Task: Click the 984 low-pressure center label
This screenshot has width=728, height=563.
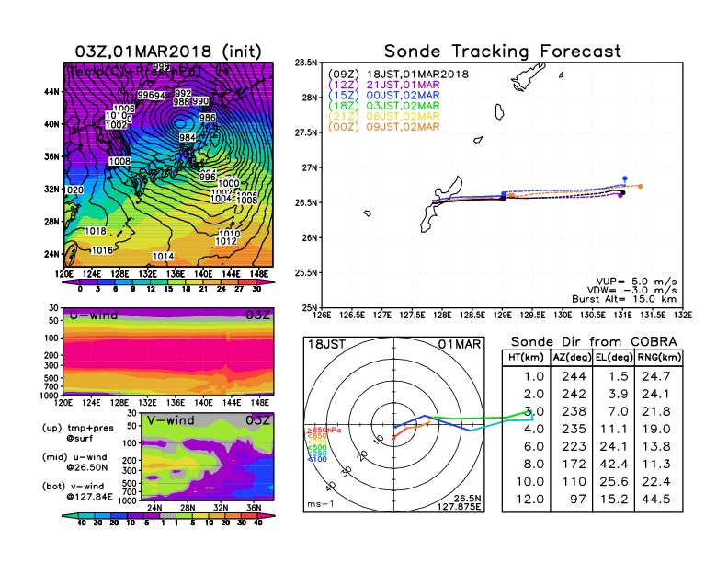Action: (187, 137)
